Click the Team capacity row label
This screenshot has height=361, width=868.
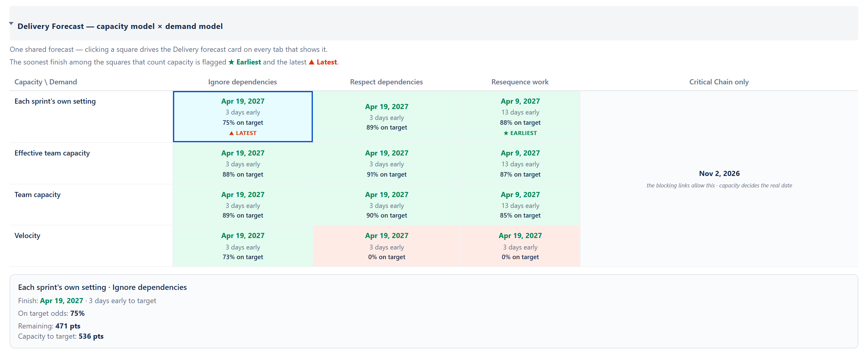[x=37, y=195]
